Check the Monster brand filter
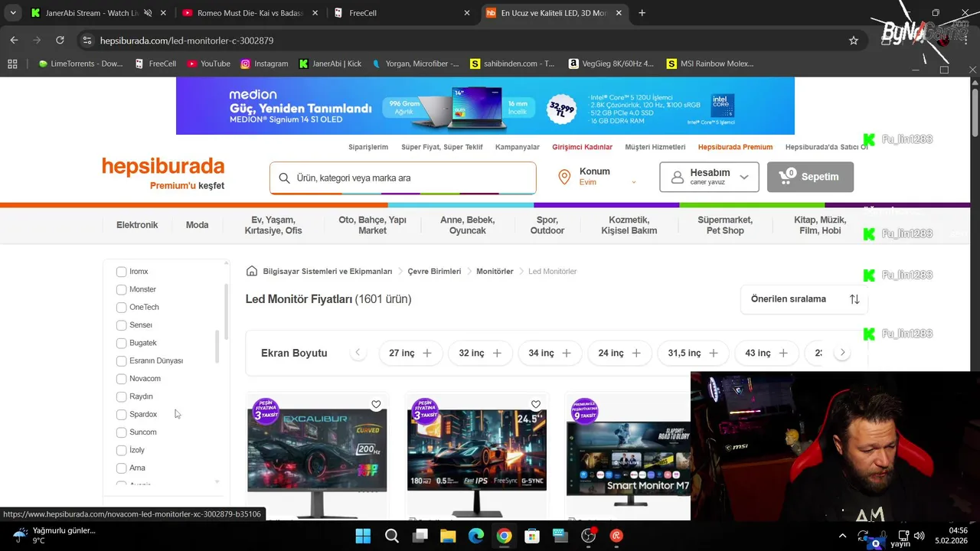 point(121,289)
